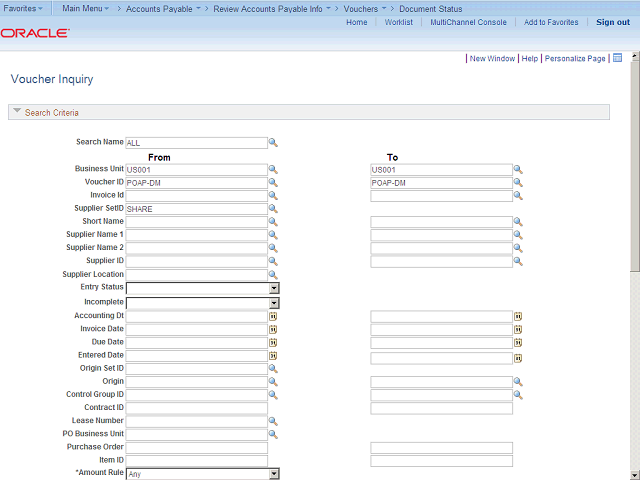640x480 pixels.
Task: Open the Control Group ID From lookup
Action: click(273, 395)
